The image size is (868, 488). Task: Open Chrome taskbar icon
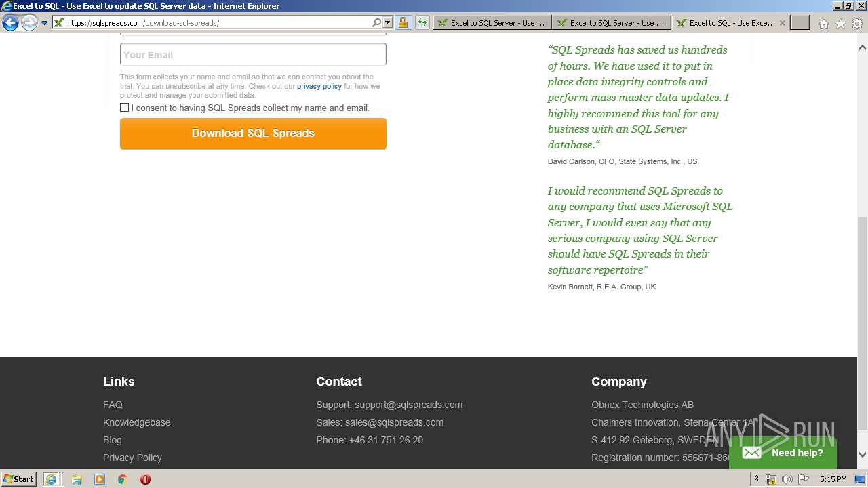tap(123, 479)
